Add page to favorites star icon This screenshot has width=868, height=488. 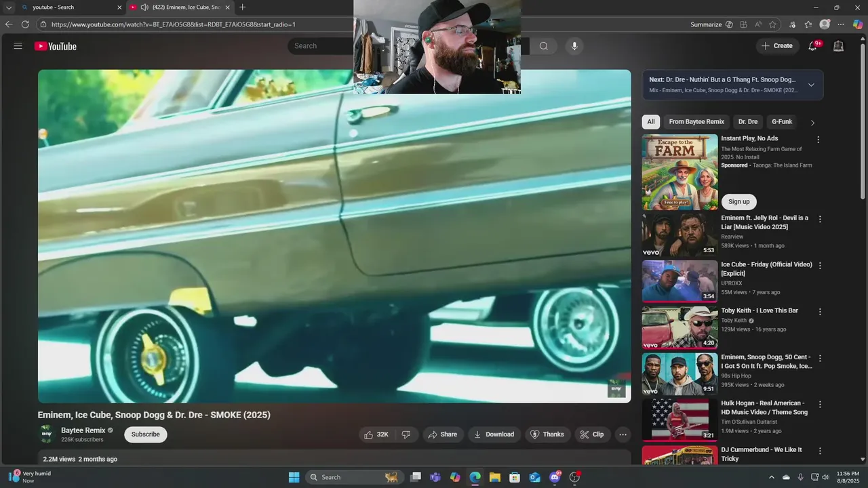pos(772,24)
